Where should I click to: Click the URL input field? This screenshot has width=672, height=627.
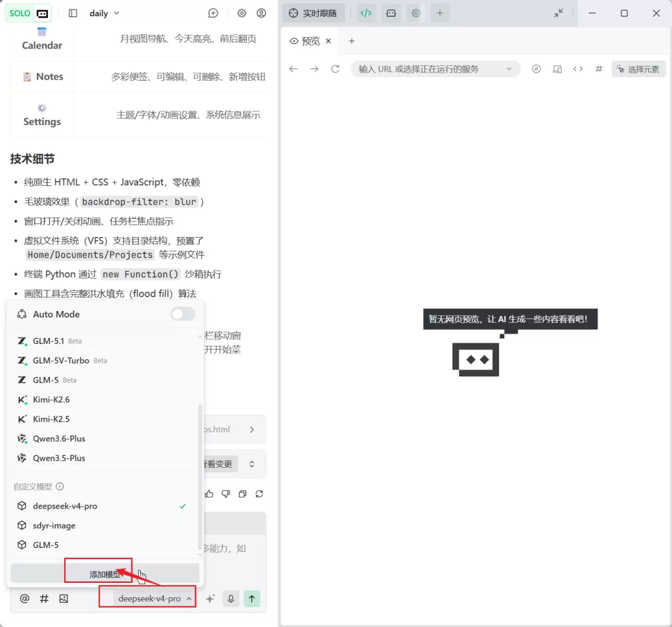point(435,69)
